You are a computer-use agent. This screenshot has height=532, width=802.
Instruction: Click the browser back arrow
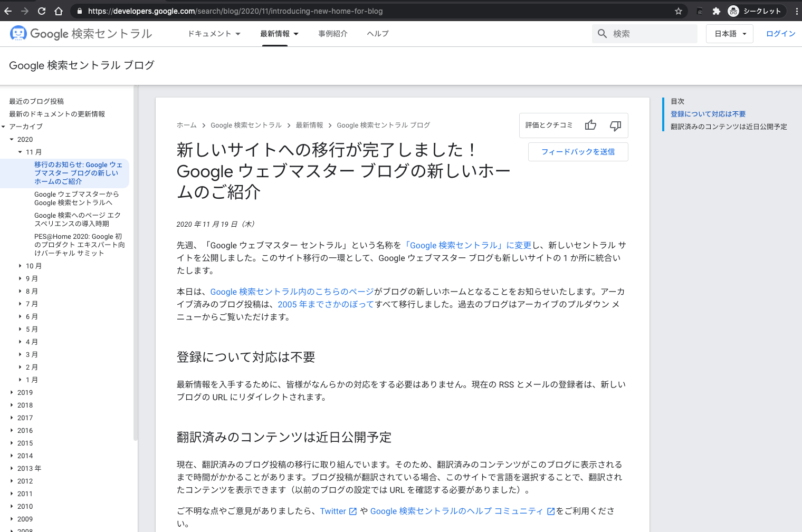[8, 11]
